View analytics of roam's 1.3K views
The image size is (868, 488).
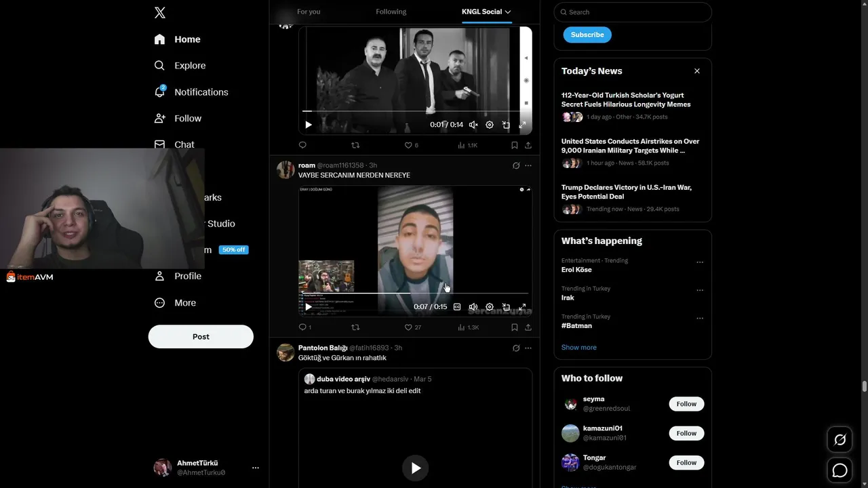pyautogui.click(x=469, y=327)
